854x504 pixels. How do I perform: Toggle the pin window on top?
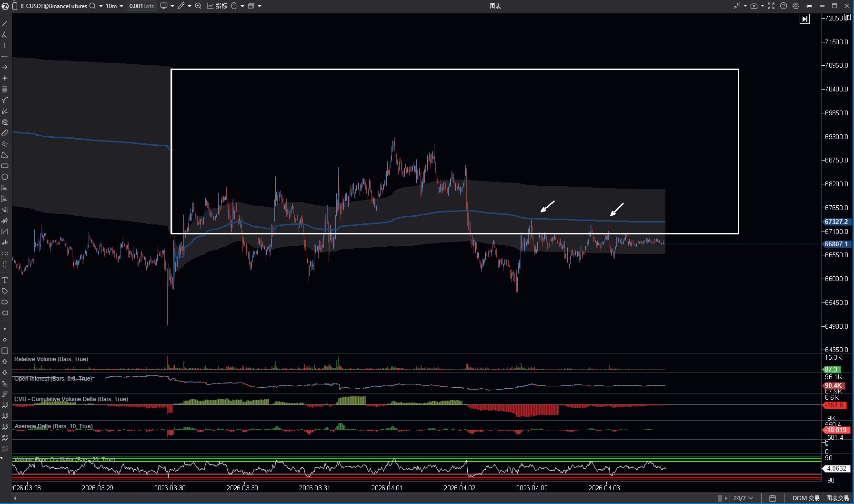(809, 6)
